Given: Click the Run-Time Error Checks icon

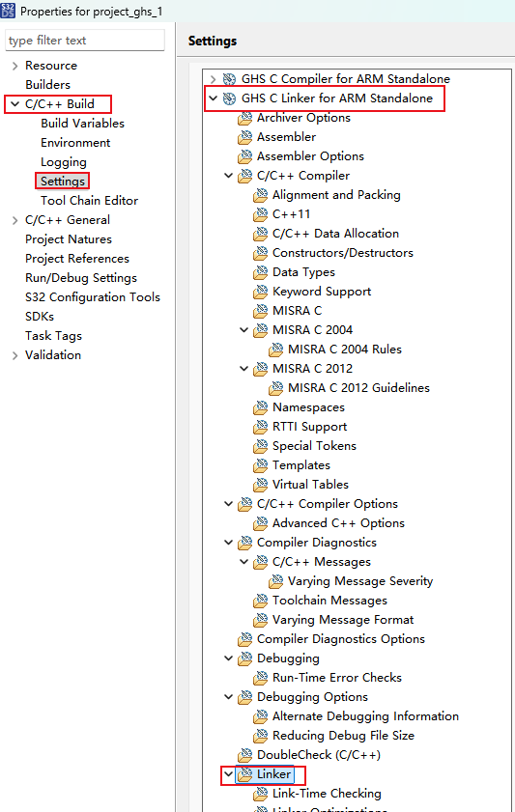Looking at the screenshot, I should click(260, 678).
